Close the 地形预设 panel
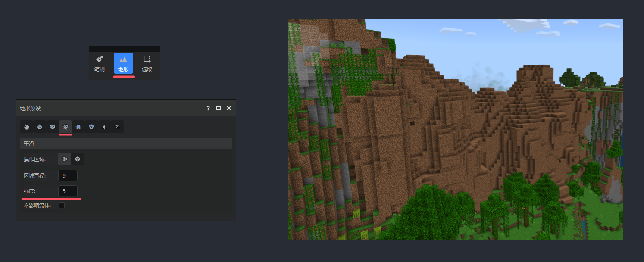This screenshot has height=262, width=644. point(229,108)
